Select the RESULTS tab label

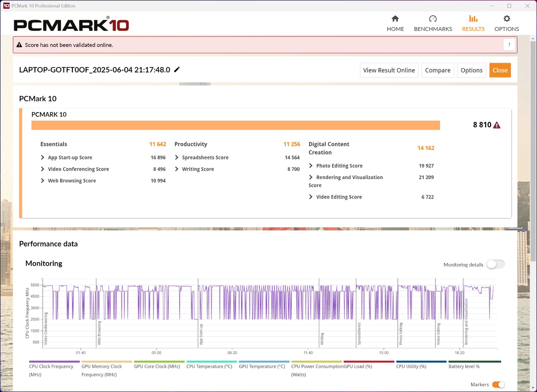(x=473, y=29)
